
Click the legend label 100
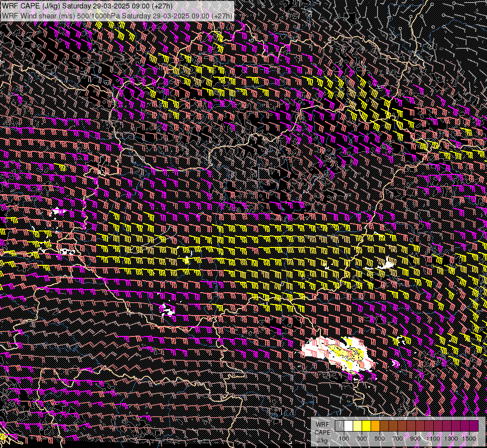tap(344, 439)
